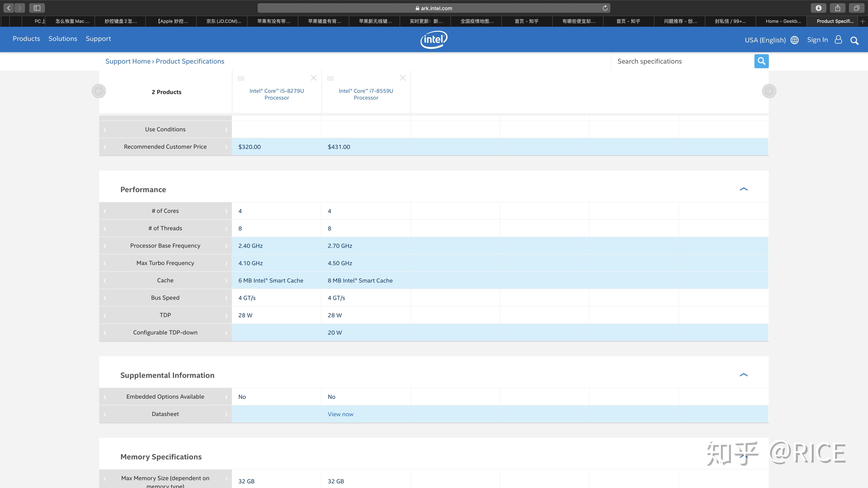Click right arrow on Max Turbo Frequency row

coord(226,263)
